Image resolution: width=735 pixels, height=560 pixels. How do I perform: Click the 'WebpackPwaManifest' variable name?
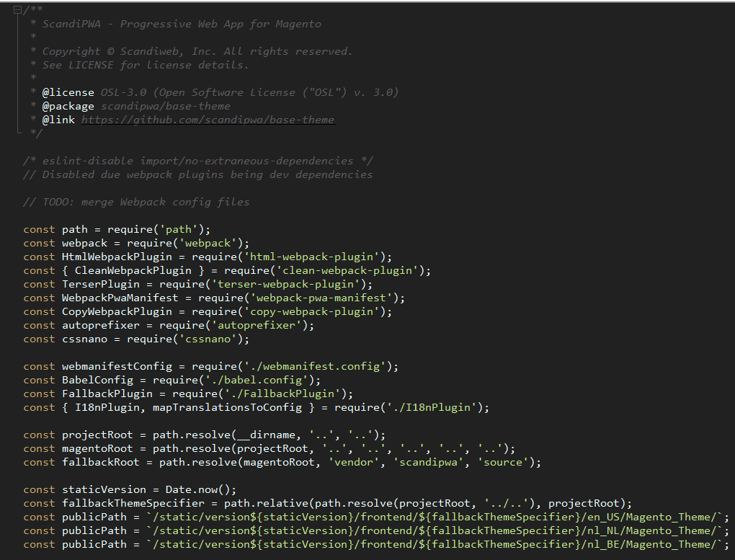[120, 298]
